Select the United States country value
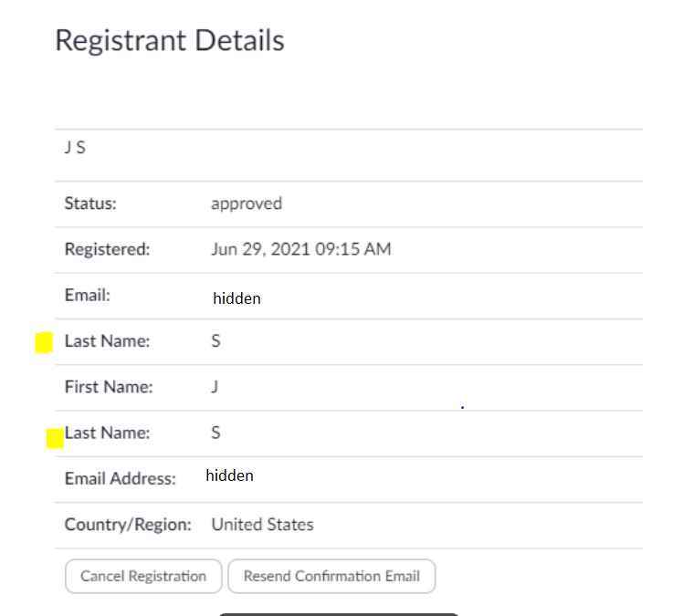Image resolution: width=693 pixels, height=616 pixels. 262,525
